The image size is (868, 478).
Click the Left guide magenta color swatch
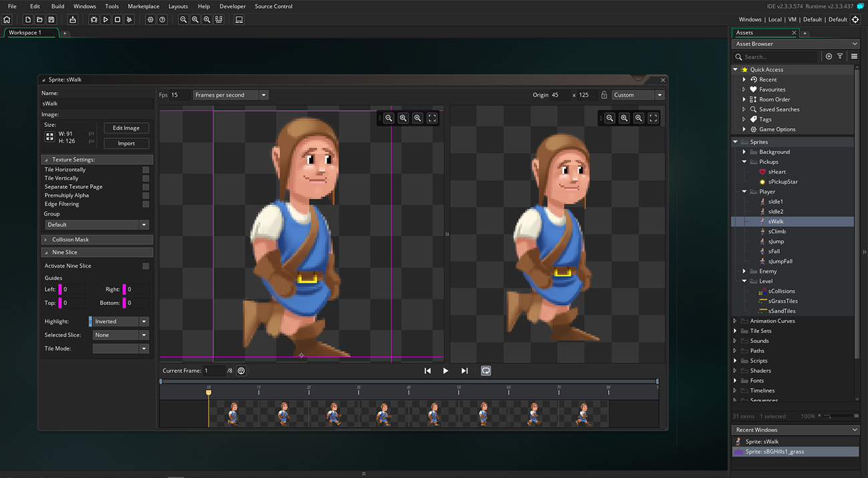[x=60, y=290]
